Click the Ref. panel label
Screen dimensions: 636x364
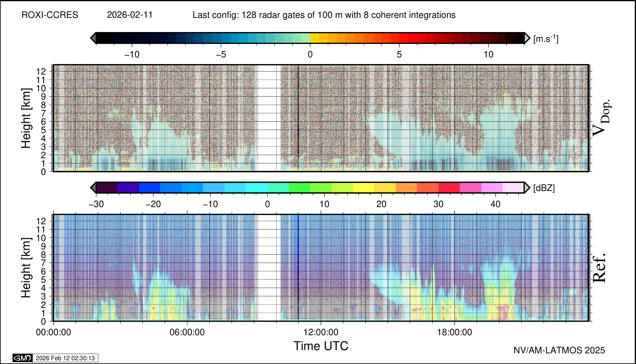(599, 268)
